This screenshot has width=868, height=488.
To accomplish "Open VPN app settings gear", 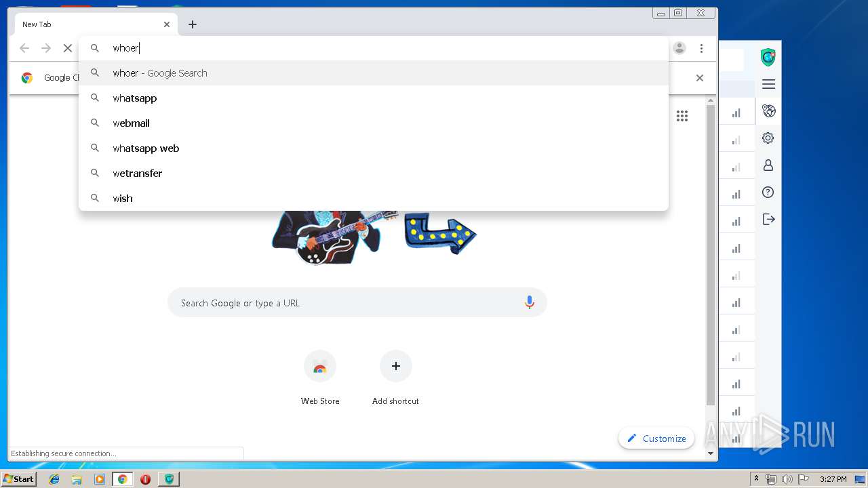I will pyautogui.click(x=768, y=138).
